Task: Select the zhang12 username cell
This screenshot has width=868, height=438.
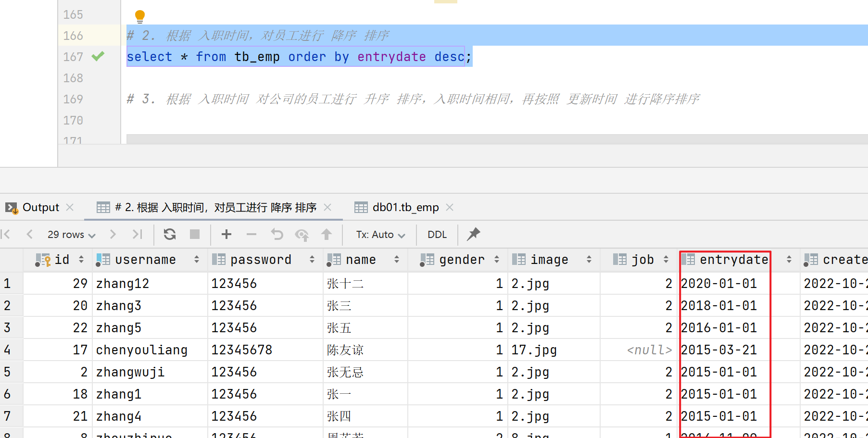Action: point(150,284)
